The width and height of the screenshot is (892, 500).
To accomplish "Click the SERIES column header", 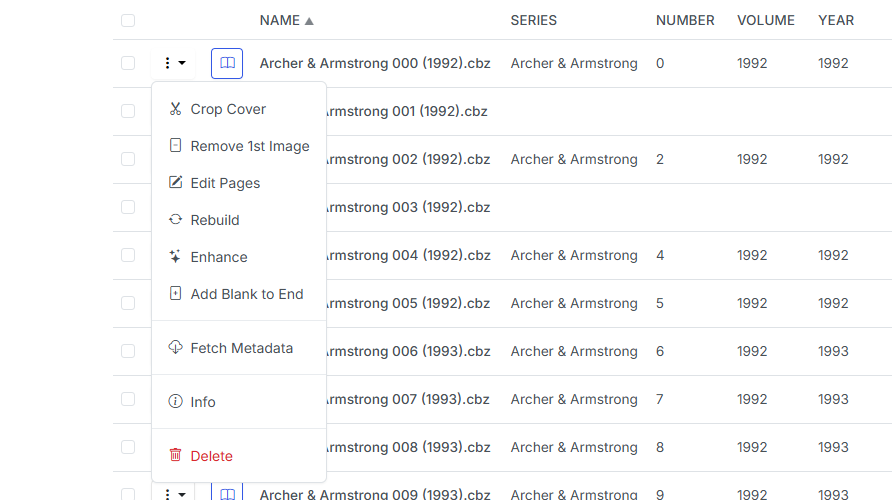I will pos(533,20).
